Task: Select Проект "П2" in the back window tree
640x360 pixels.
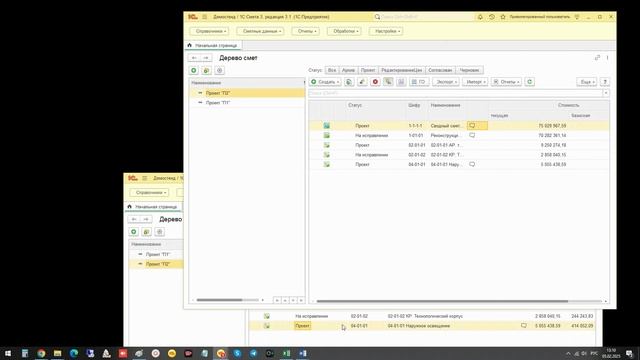Action: [x=158, y=264]
